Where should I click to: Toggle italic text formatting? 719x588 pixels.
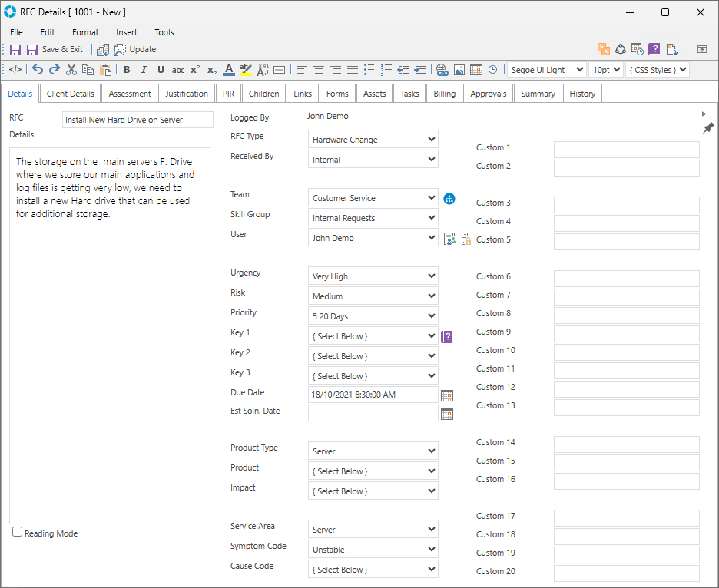click(144, 70)
